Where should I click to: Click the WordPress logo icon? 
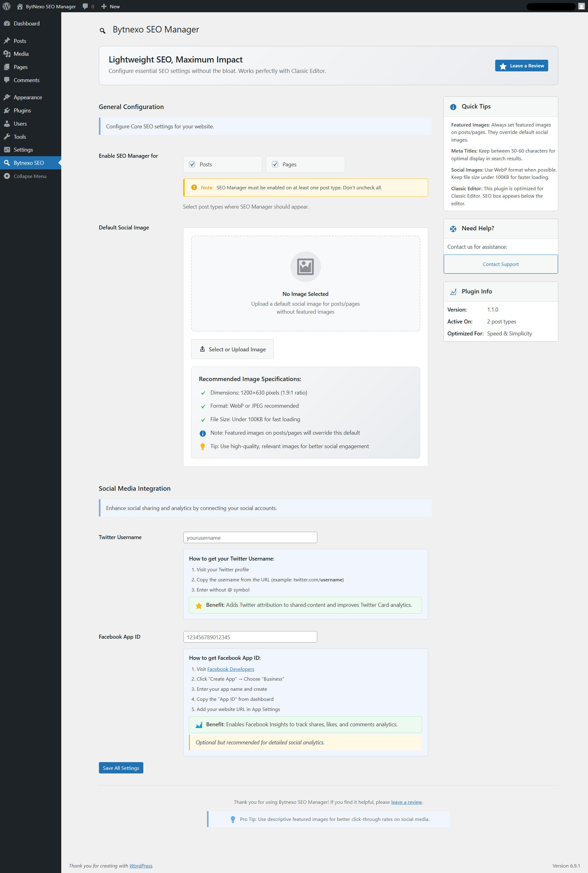(6, 6)
